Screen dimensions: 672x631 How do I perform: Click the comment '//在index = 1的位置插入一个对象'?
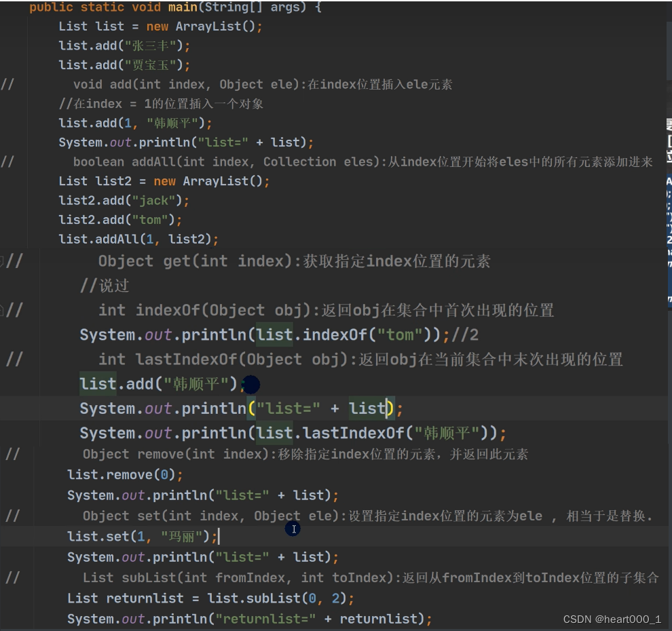[x=161, y=104]
